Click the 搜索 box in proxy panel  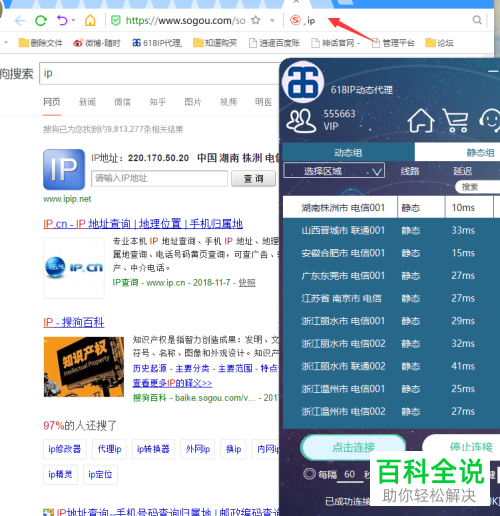pos(477,187)
